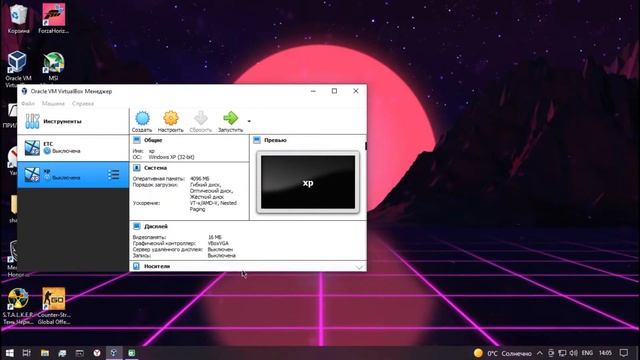Open the ForzaHorizon desktop shortcut
Viewport: 640px width, 360px height.
click(53, 19)
